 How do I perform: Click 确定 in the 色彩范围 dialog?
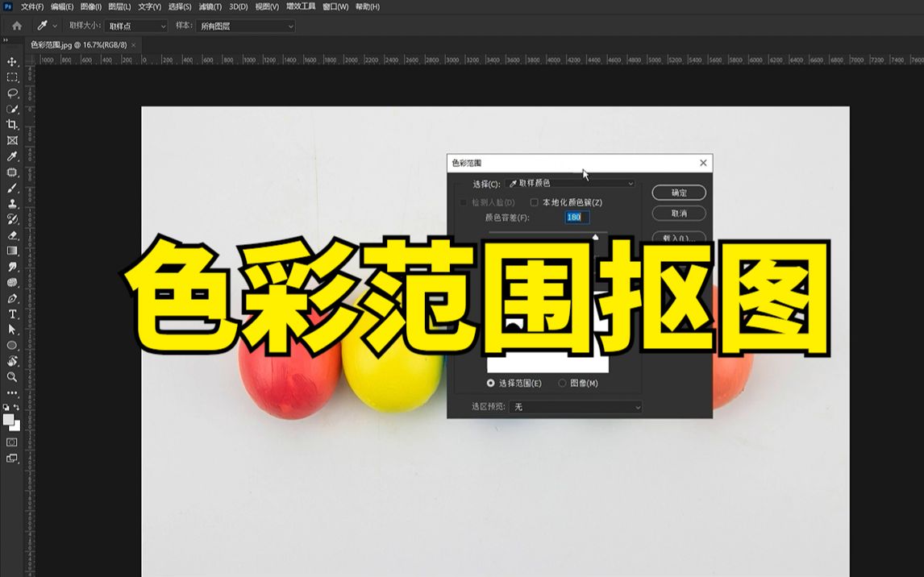click(679, 193)
